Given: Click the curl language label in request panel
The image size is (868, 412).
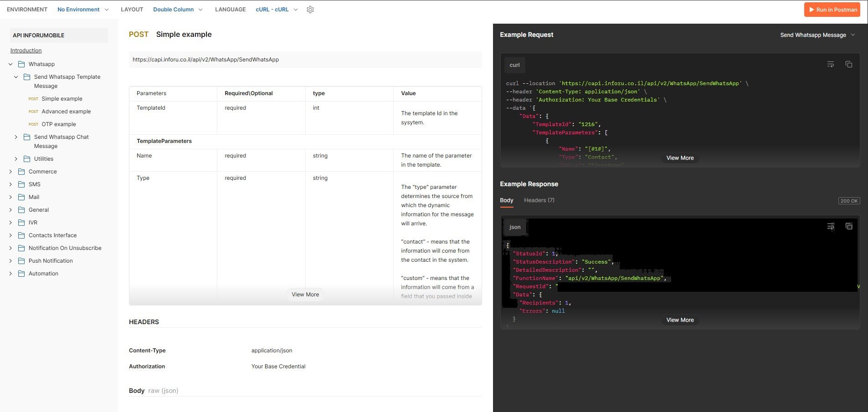Looking at the screenshot, I should (514, 65).
